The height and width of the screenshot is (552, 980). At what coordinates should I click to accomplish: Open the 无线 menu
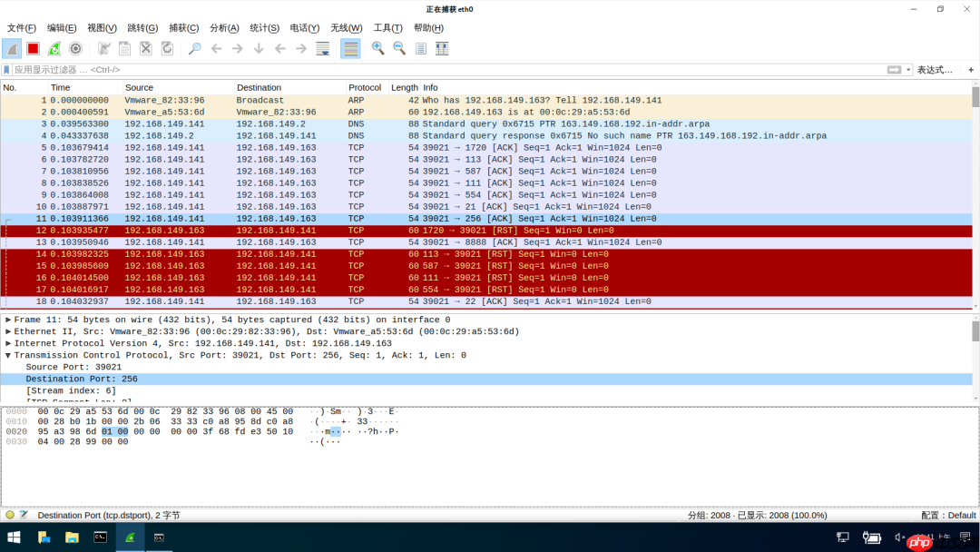[346, 28]
